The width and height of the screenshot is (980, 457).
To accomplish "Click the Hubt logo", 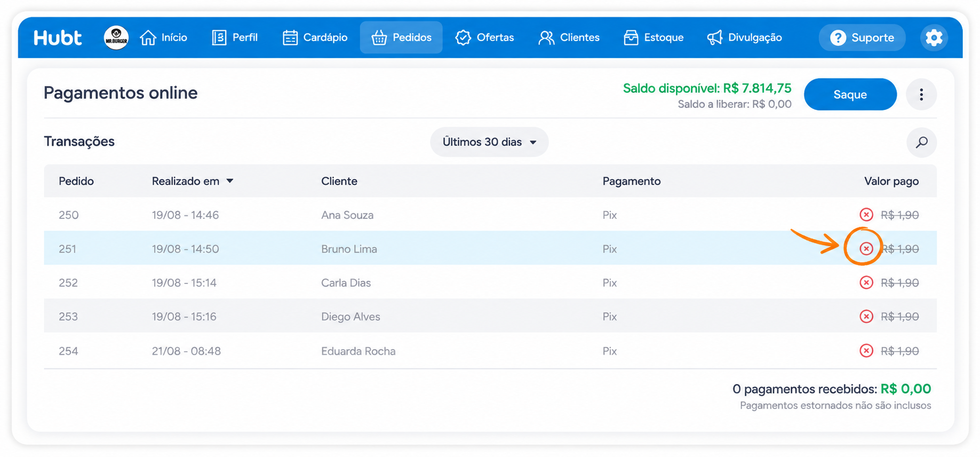I will coord(58,38).
